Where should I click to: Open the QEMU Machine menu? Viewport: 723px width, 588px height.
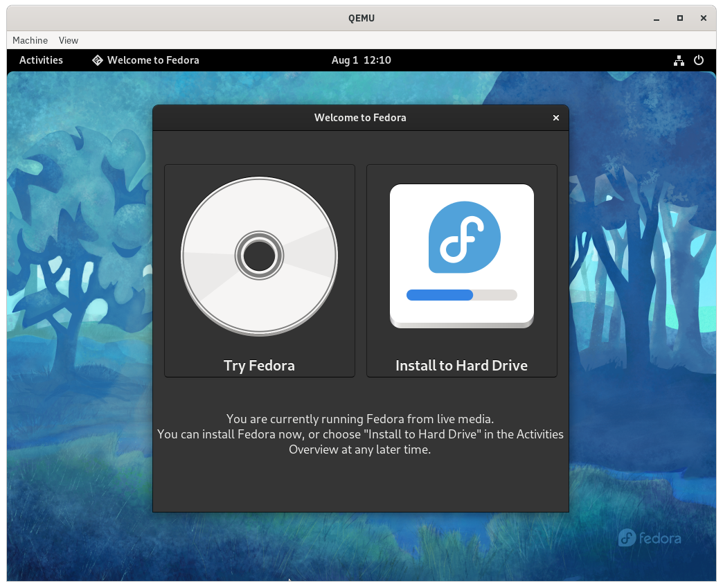point(30,41)
